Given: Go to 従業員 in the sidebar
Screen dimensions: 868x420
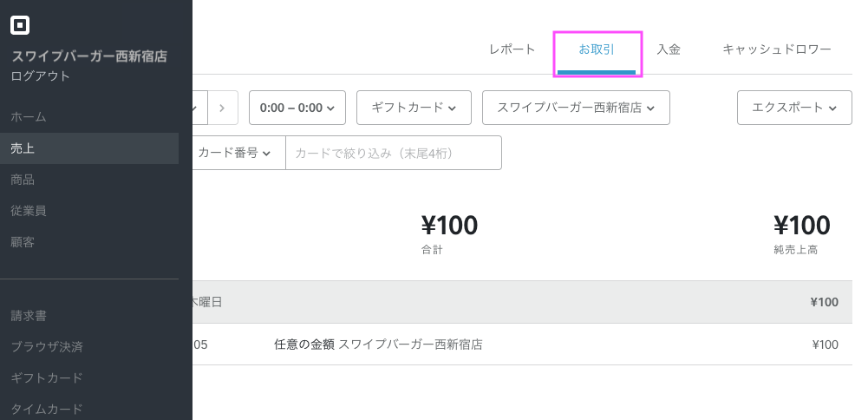Looking at the screenshot, I should coord(29,211).
